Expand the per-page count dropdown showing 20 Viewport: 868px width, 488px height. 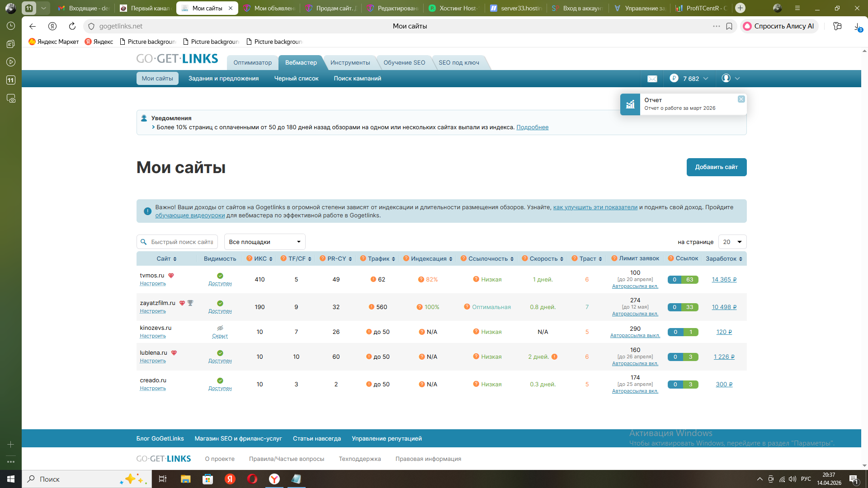tap(732, 242)
